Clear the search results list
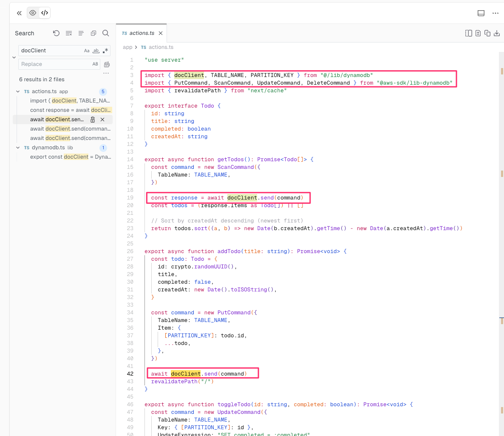Image resolution: width=504 pixels, height=436 pixels. click(x=69, y=33)
